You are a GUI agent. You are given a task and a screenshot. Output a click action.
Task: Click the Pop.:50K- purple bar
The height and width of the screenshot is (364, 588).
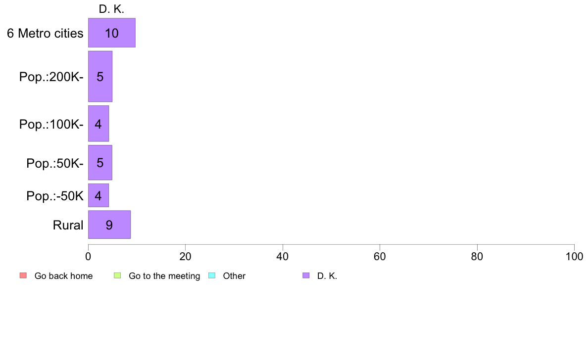coord(100,162)
